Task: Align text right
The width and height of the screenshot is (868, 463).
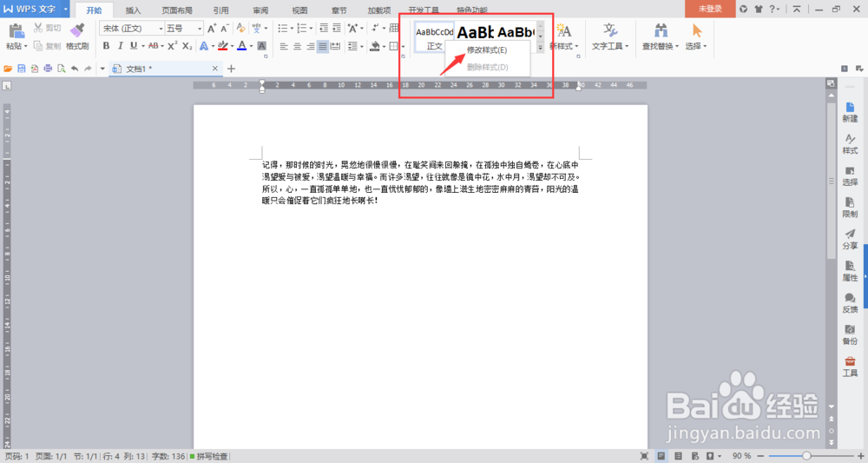Action: 310,47
